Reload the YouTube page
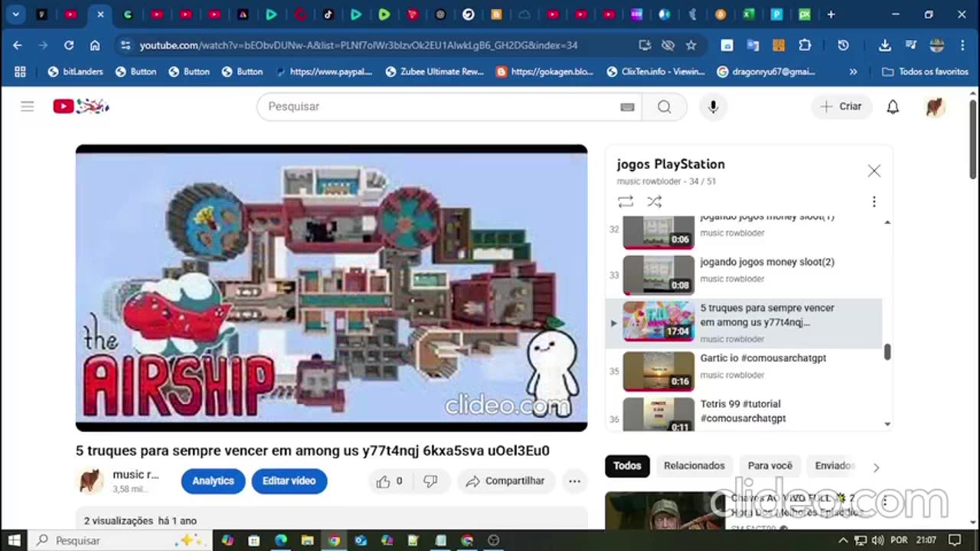The width and height of the screenshot is (980, 551). [69, 45]
